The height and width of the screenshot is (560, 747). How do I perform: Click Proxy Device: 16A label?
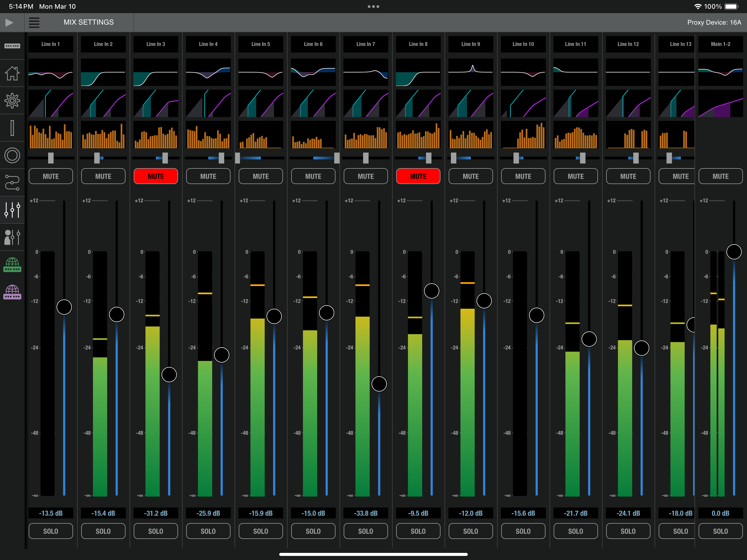click(714, 22)
